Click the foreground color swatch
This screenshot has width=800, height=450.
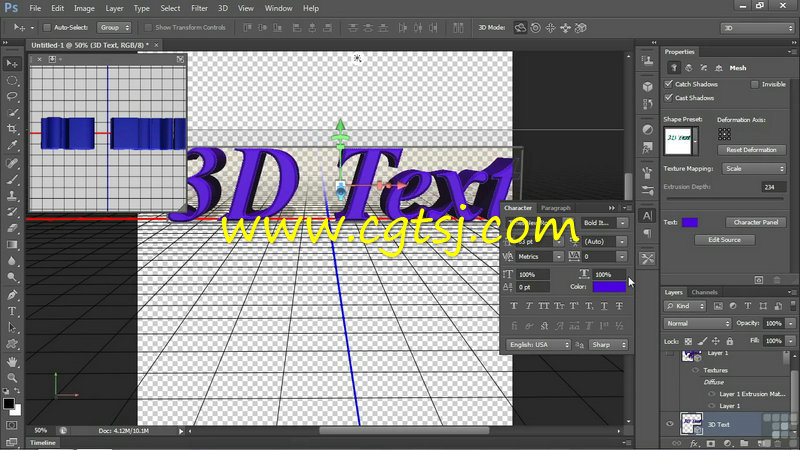(9, 404)
